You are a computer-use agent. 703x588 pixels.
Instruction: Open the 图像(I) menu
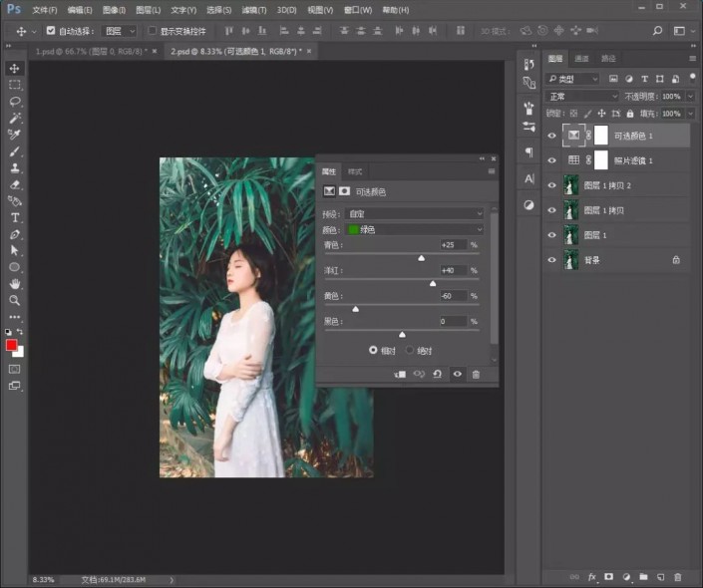(x=114, y=10)
